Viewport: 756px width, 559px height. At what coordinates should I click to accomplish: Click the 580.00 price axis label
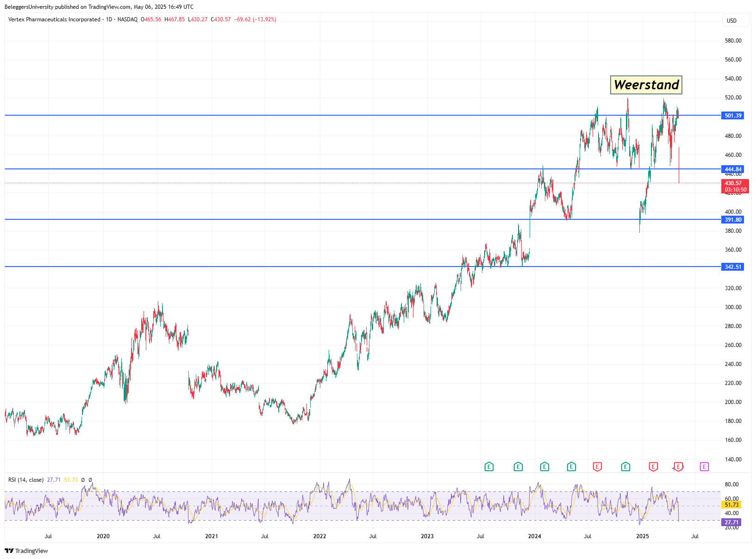(x=733, y=41)
